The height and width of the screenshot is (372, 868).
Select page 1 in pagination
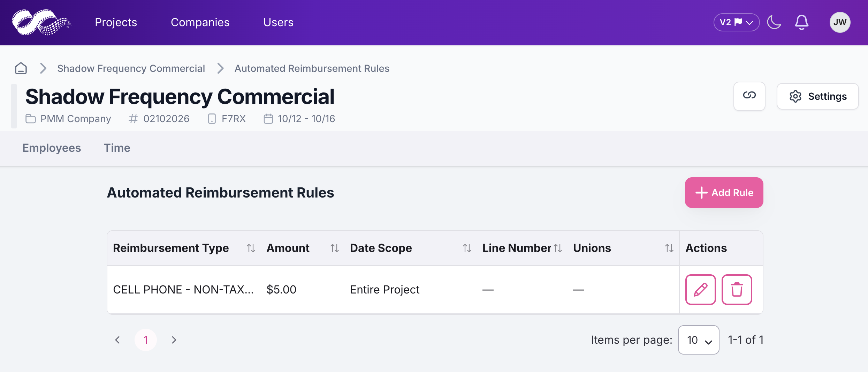tap(146, 340)
